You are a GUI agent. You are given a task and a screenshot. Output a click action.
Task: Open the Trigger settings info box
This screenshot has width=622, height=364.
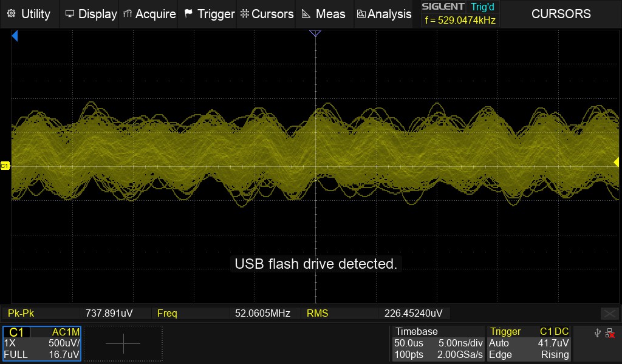pyautogui.click(x=529, y=343)
